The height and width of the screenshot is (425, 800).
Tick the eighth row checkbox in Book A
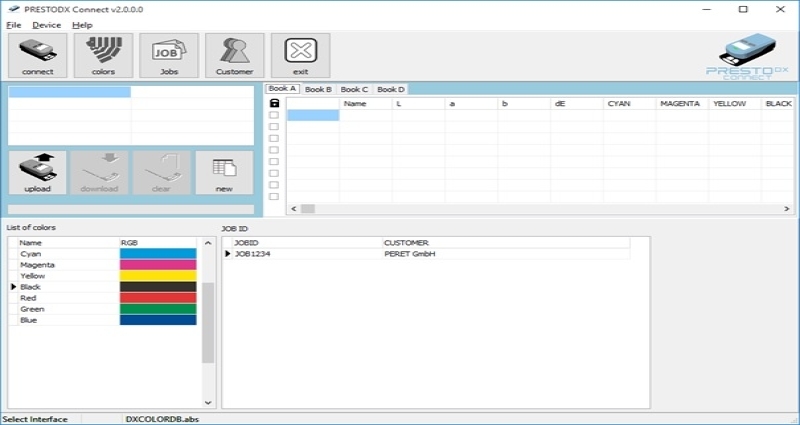pos(274,196)
